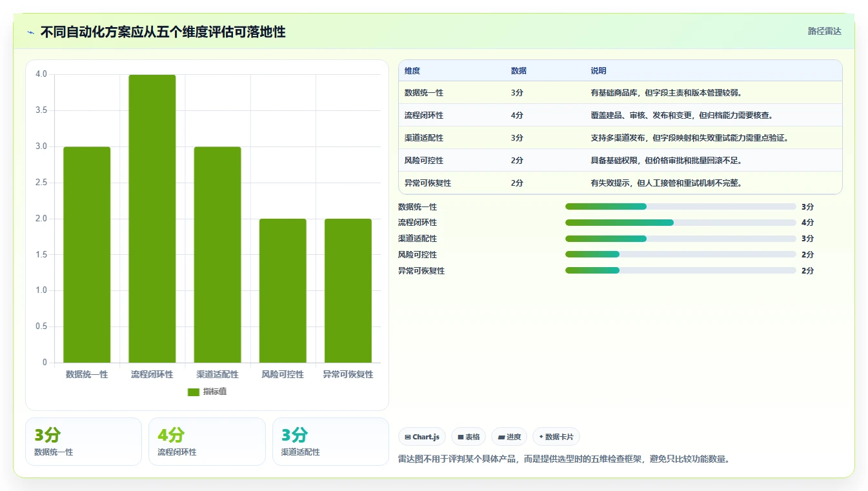Viewport: 868px width, 491px height.
Task: Select the 表格 chip
Action: pyautogui.click(x=469, y=437)
